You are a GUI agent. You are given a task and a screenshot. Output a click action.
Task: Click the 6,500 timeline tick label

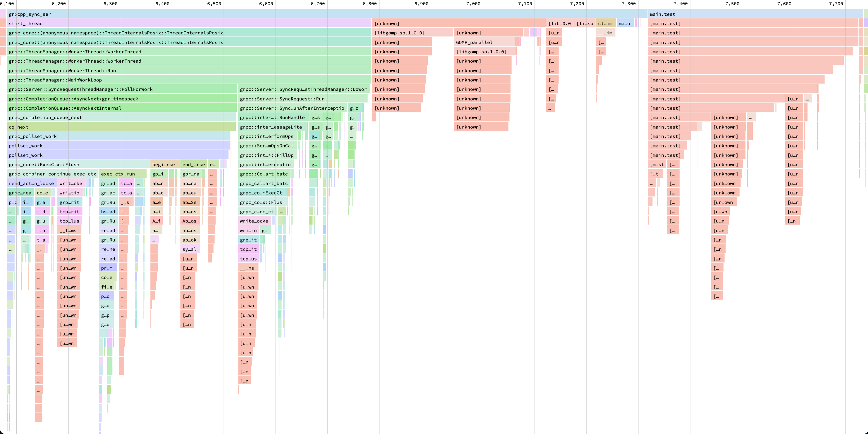click(x=214, y=4)
